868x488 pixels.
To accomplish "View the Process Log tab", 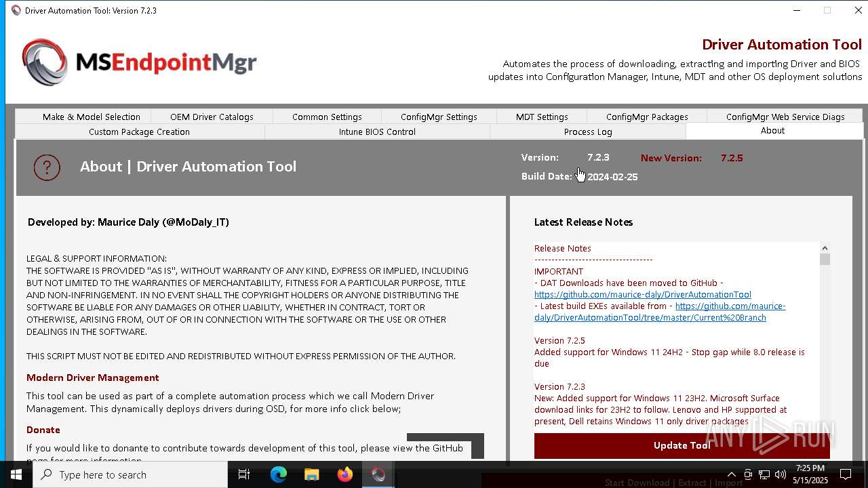I will (588, 131).
